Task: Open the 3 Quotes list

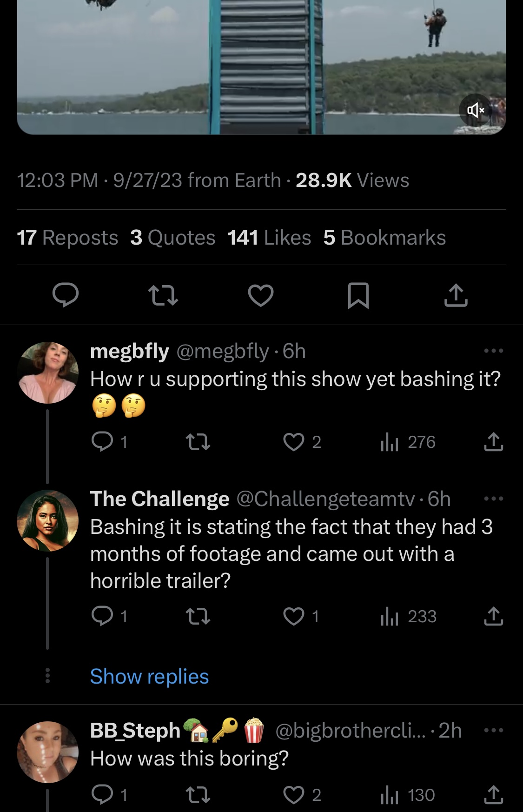Action: (x=173, y=238)
